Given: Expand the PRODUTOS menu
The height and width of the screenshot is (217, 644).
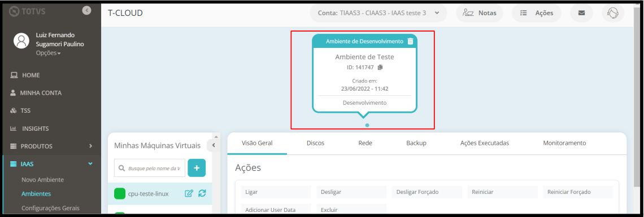Looking at the screenshot, I should (x=51, y=146).
